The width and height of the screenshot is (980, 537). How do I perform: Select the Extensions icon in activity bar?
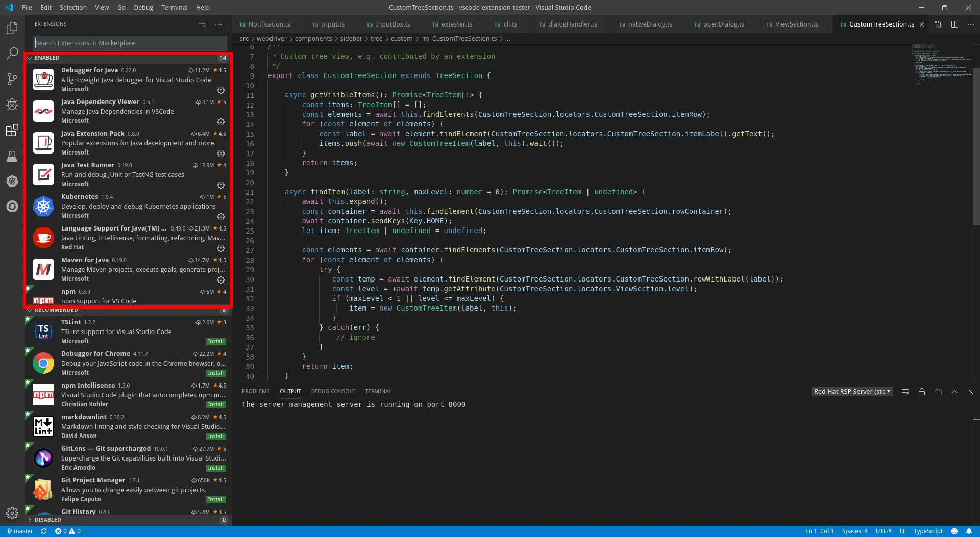click(x=12, y=130)
